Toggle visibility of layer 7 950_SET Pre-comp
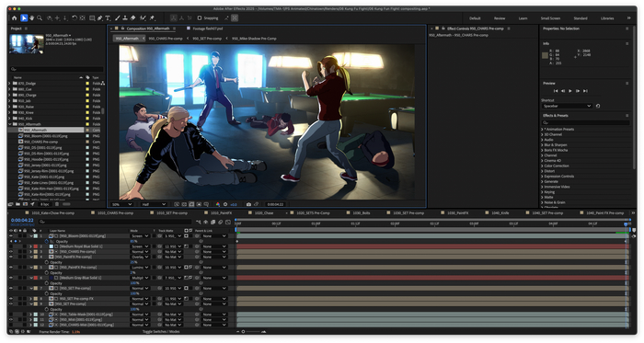This screenshot has height=343, width=644. [x=11, y=289]
